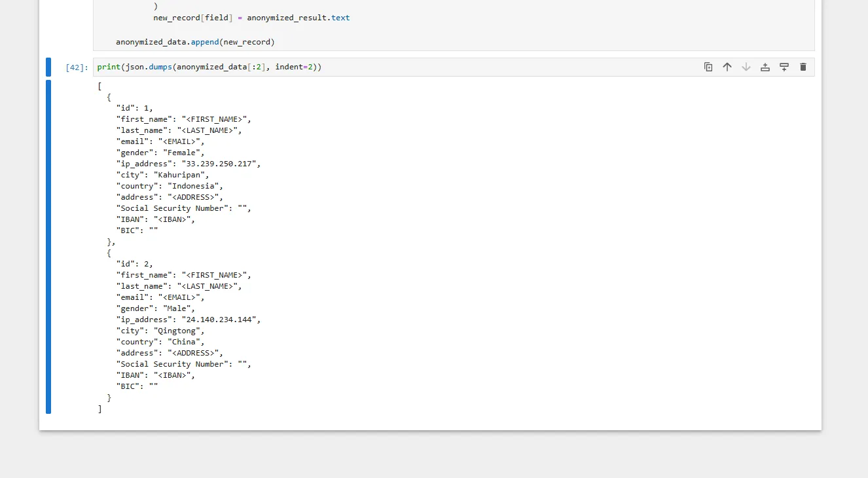Click the country value China
The height and width of the screenshot is (478, 868).
[184, 342]
